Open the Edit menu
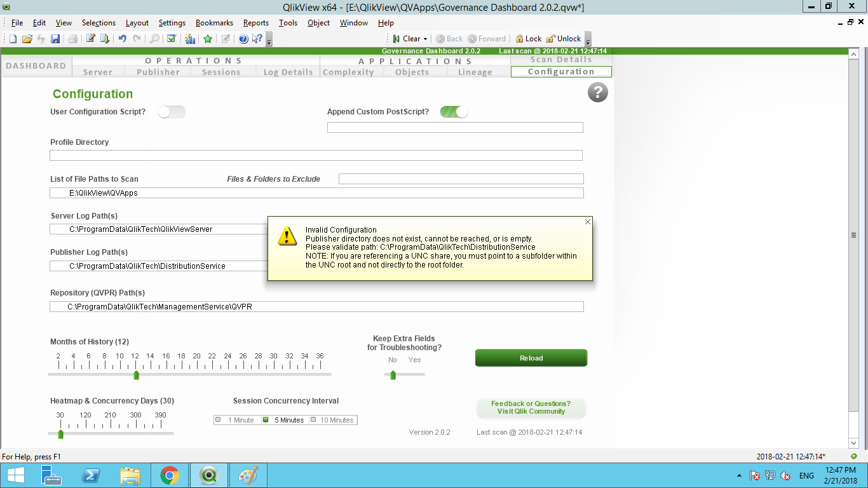Image resolution: width=868 pixels, height=488 pixels. [x=39, y=23]
